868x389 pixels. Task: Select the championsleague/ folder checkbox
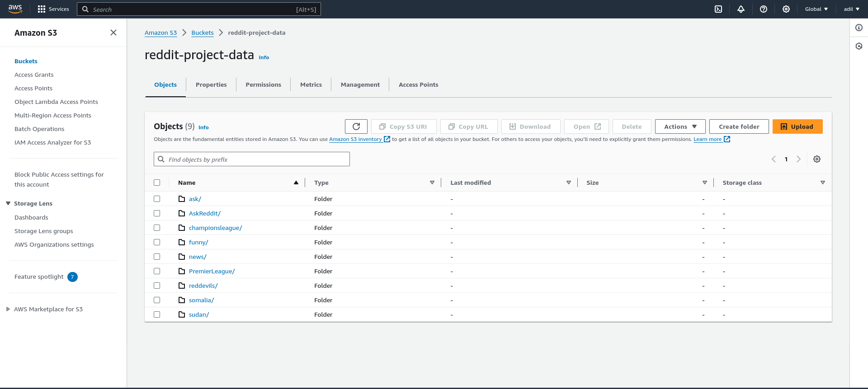click(157, 228)
